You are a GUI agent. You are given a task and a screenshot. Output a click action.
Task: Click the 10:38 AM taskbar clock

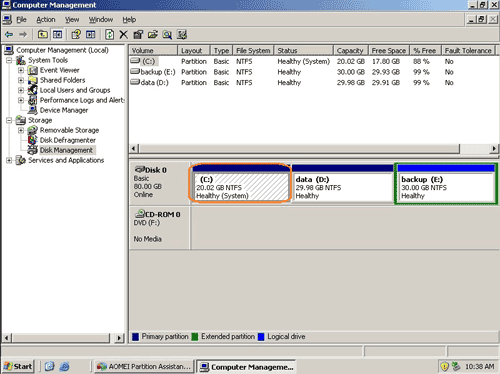(479, 367)
